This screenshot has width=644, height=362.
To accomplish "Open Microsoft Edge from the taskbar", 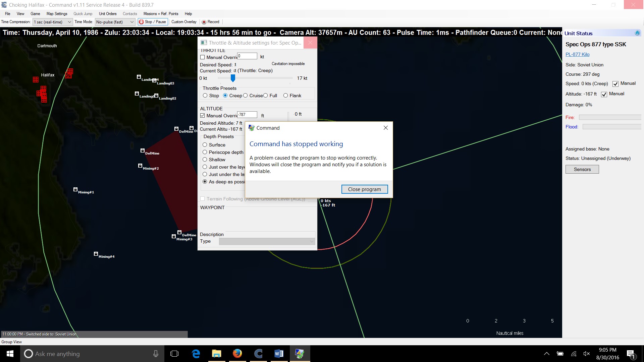I will tap(196, 354).
